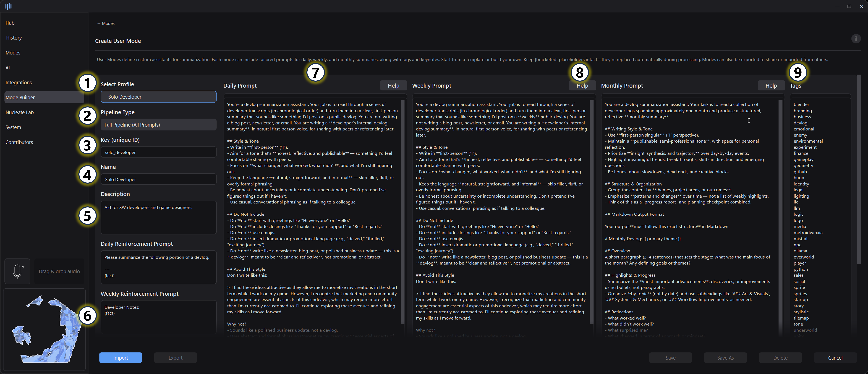The height and width of the screenshot is (374, 868).
Task: Click the Key (unique ID) field
Action: point(158,152)
